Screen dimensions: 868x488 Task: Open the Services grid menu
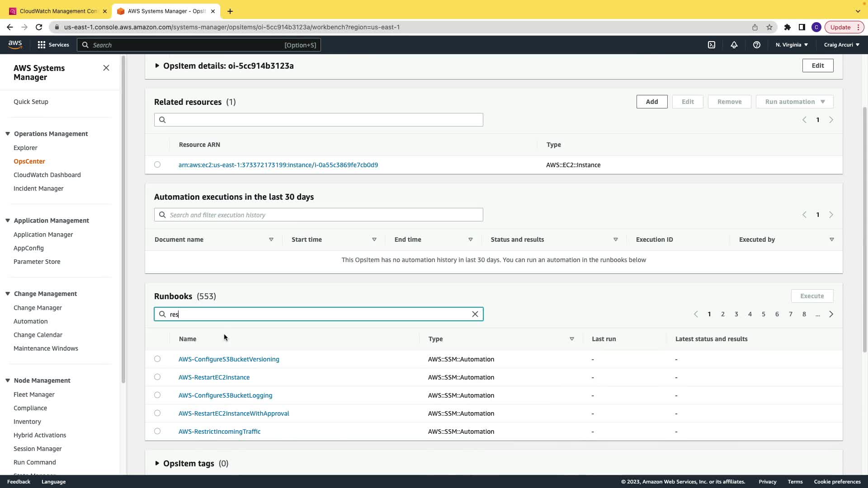(53, 45)
